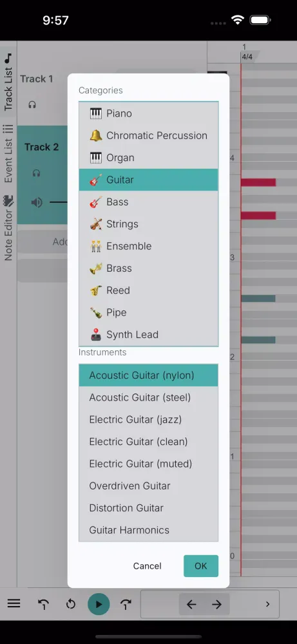Mute Track 2 with the speaker icon

(37, 202)
